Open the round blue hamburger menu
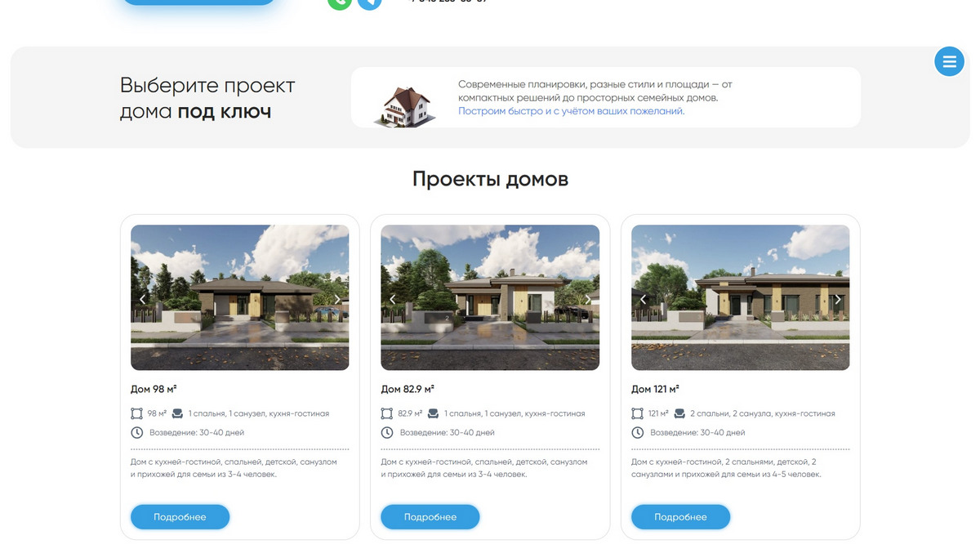980x549 pixels. coord(949,61)
